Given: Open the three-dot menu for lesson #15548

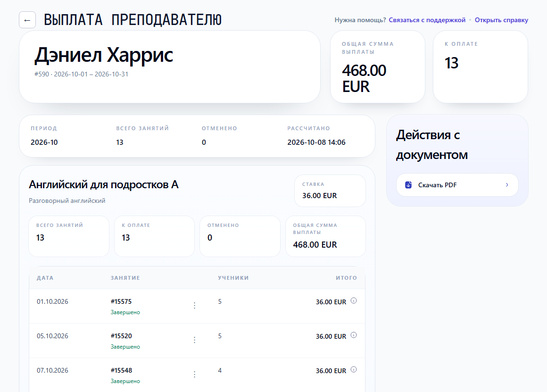Looking at the screenshot, I should pyautogui.click(x=194, y=375).
